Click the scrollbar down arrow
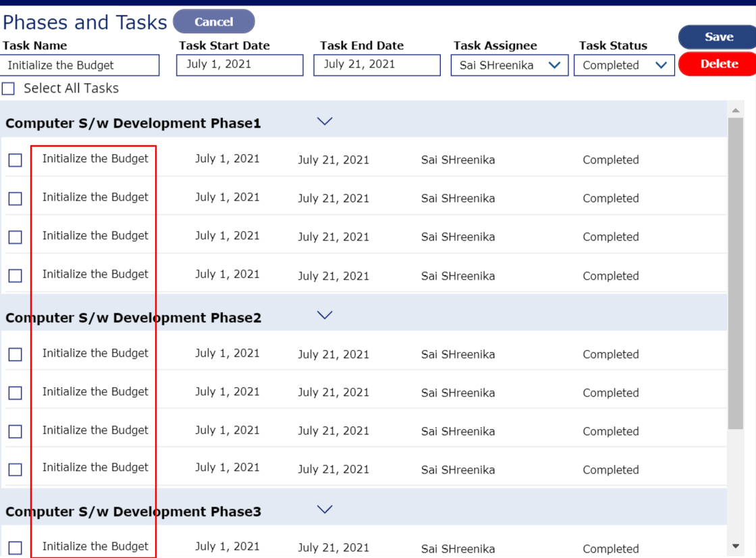The width and height of the screenshot is (756, 558). (735, 544)
